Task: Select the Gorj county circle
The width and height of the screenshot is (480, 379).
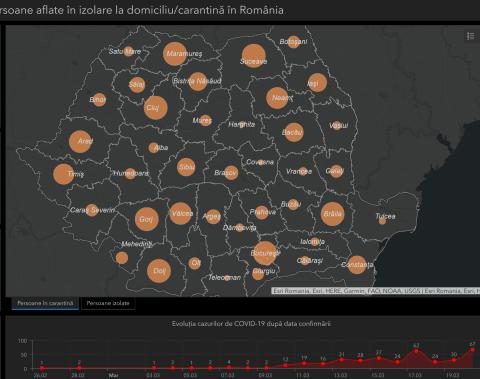Action: (146, 219)
